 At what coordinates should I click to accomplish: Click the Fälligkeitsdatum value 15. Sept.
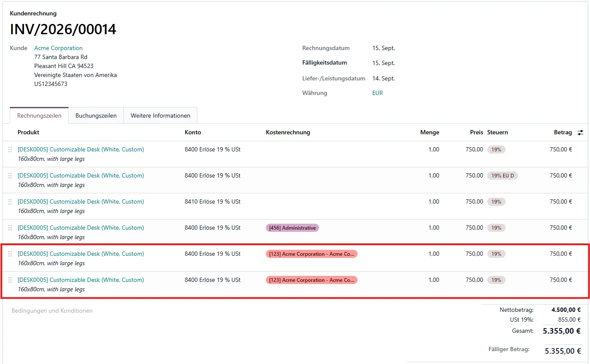point(384,63)
